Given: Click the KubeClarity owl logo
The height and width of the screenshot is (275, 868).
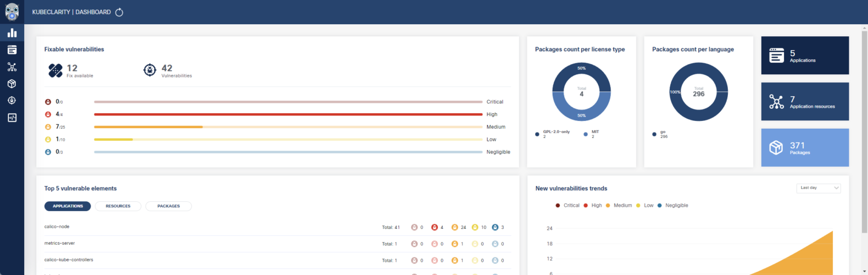Looking at the screenshot, I should point(12,12).
